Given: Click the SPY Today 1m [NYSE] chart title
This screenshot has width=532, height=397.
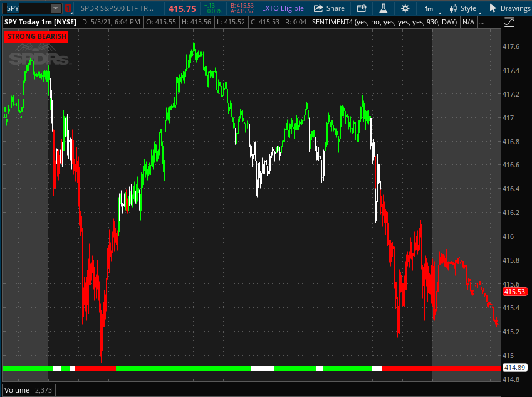Looking at the screenshot, I should (x=40, y=22).
